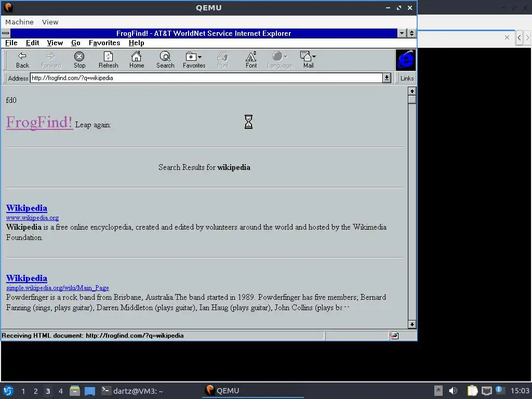
Task: Go to the Home page
Action: pyautogui.click(x=137, y=60)
